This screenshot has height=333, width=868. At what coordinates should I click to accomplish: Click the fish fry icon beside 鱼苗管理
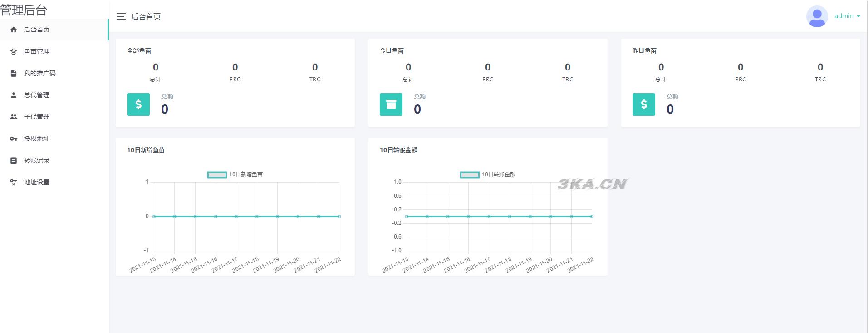tap(14, 51)
